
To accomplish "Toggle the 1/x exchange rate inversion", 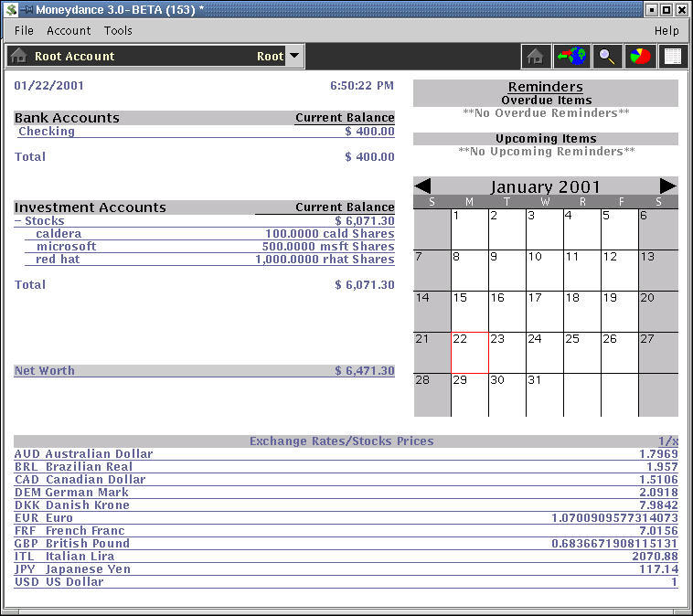I will 667,441.
